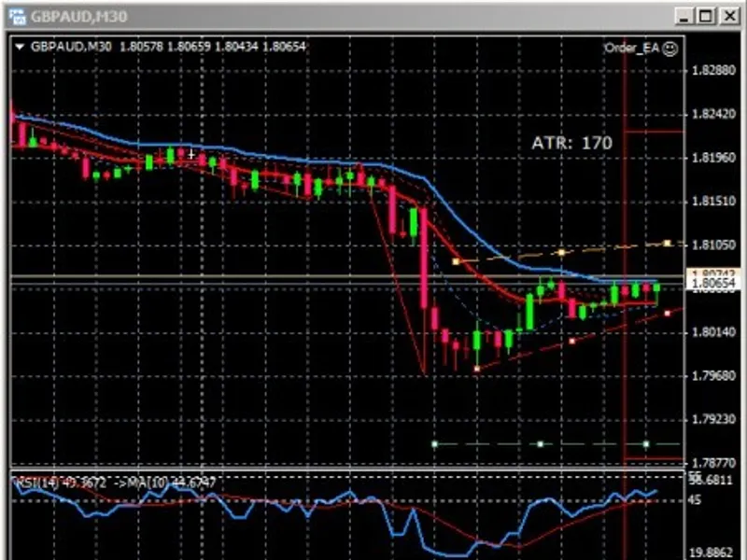
Task: Click the GBPAUD,M30 title bar text
Action: (78, 17)
